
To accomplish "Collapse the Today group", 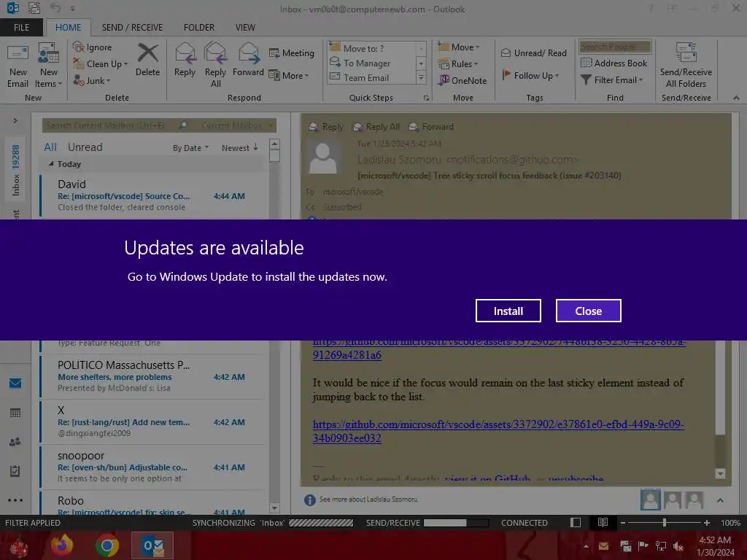I will click(51, 164).
